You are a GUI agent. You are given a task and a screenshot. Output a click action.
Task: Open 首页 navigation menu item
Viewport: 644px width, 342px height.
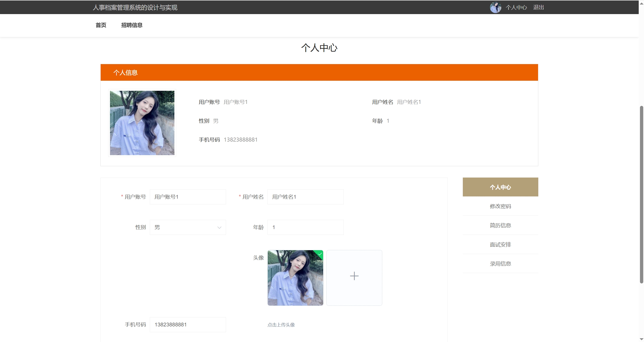pyautogui.click(x=101, y=25)
